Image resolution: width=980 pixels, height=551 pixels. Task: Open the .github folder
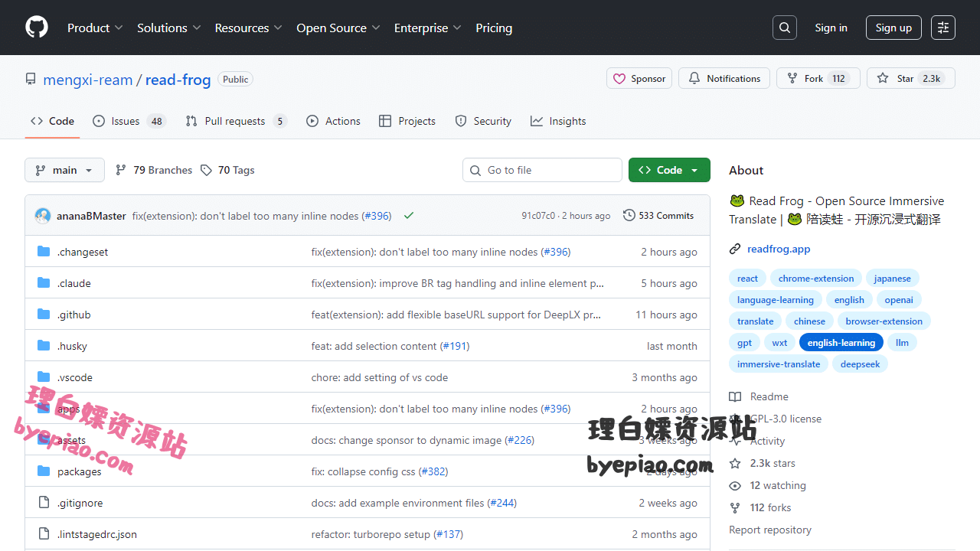pyautogui.click(x=74, y=315)
